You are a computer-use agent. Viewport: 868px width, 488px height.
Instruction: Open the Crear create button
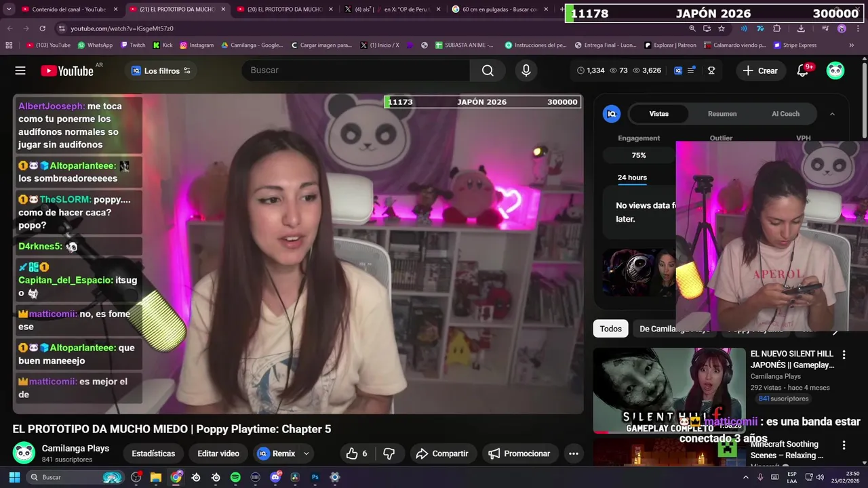click(x=760, y=70)
